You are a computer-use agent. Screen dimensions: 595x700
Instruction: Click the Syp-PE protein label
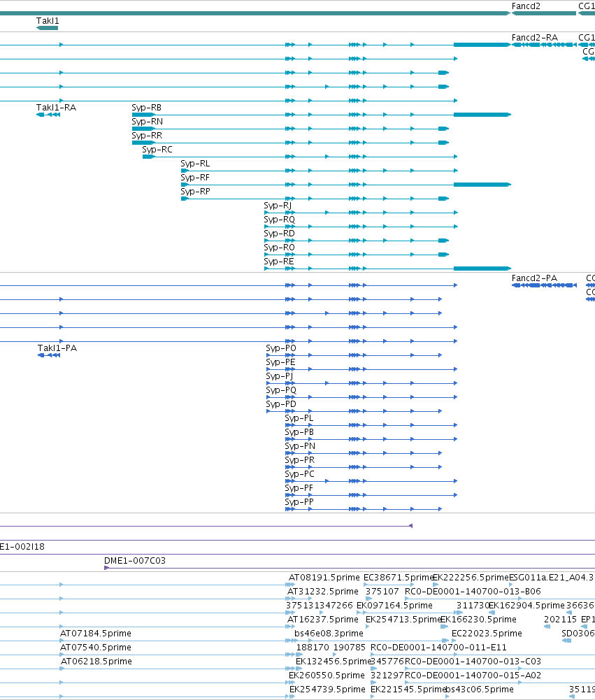280,362
